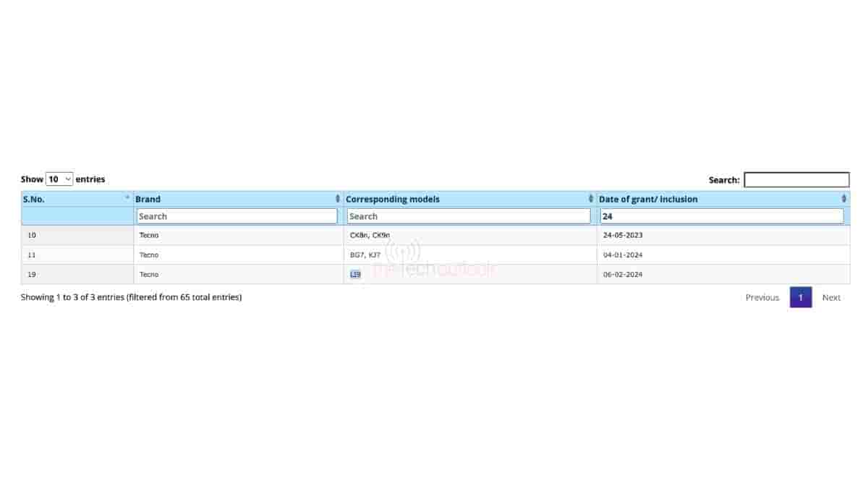Select the BG7, KJ7 models cell
Screen dimensions: 868x488
365,254
